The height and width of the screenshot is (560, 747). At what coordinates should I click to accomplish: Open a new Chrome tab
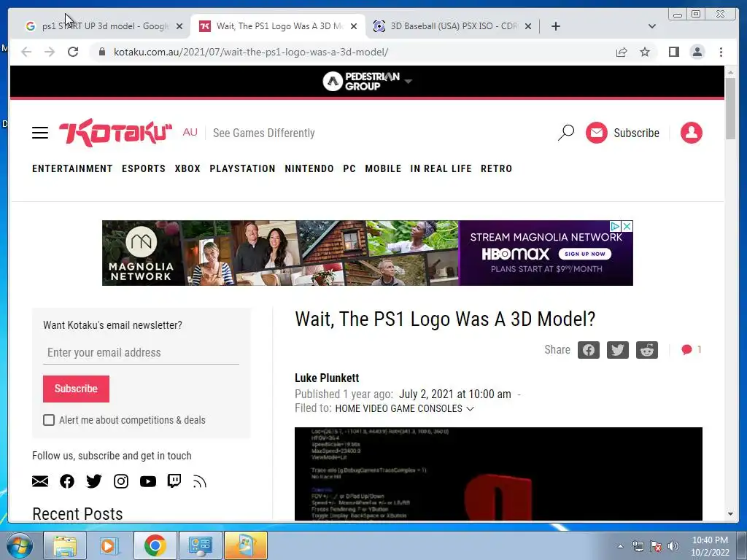tap(555, 26)
